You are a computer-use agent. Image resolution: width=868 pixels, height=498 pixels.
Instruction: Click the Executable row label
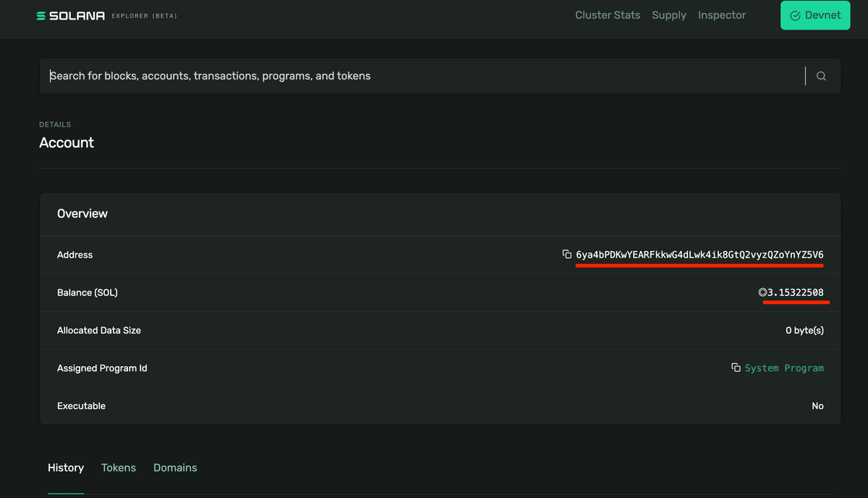point(82,406)
